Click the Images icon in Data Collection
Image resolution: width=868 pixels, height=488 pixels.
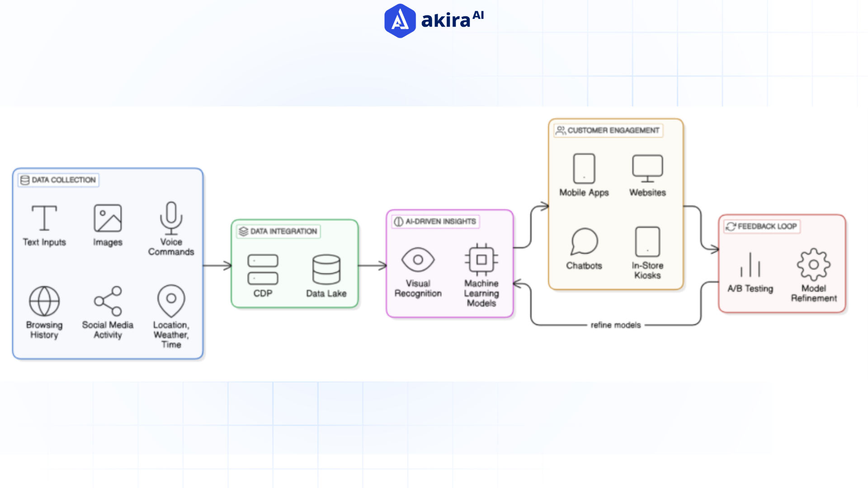(x=107, y=218)
